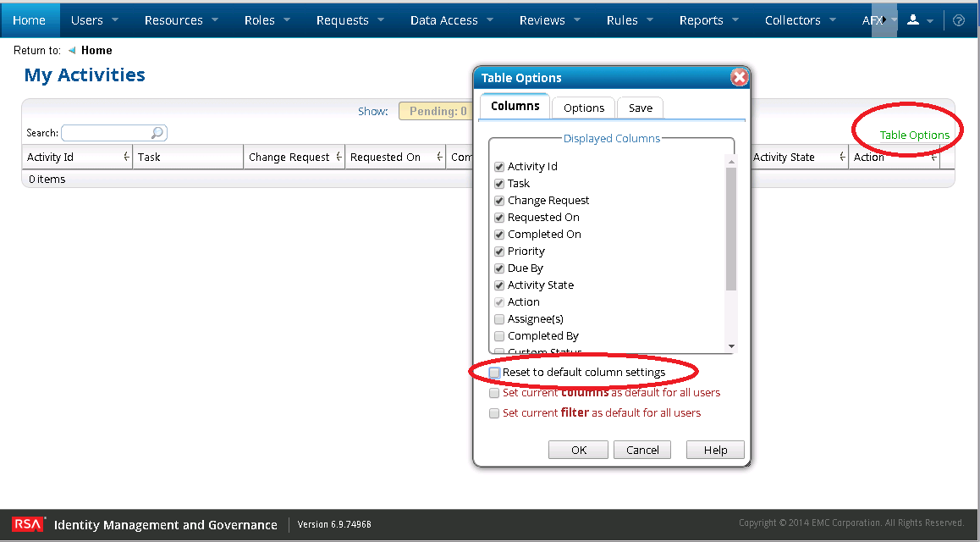Screen dimensions: 980x542
Task: Click the help question mark icon
Action: (959, 20)
